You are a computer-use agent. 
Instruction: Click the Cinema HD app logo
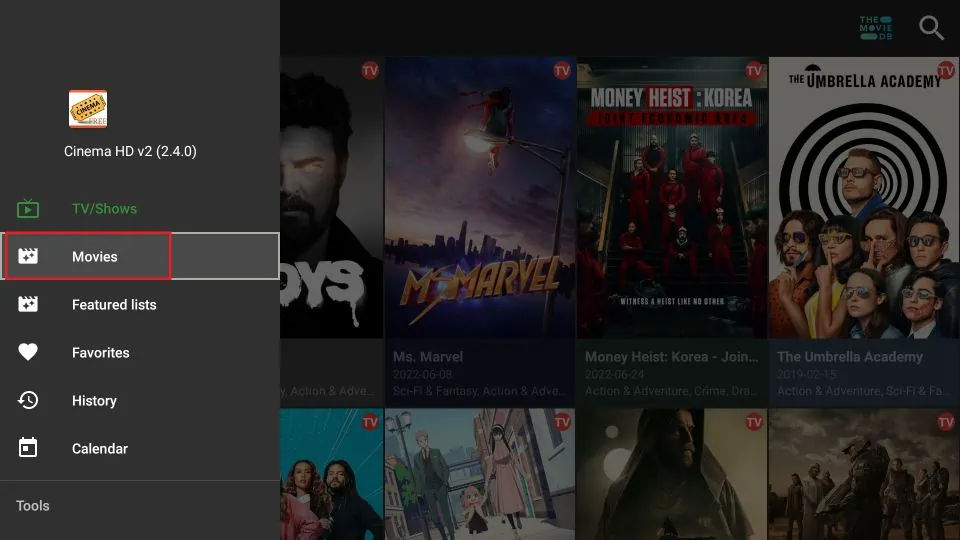click(x=88, y=109)
